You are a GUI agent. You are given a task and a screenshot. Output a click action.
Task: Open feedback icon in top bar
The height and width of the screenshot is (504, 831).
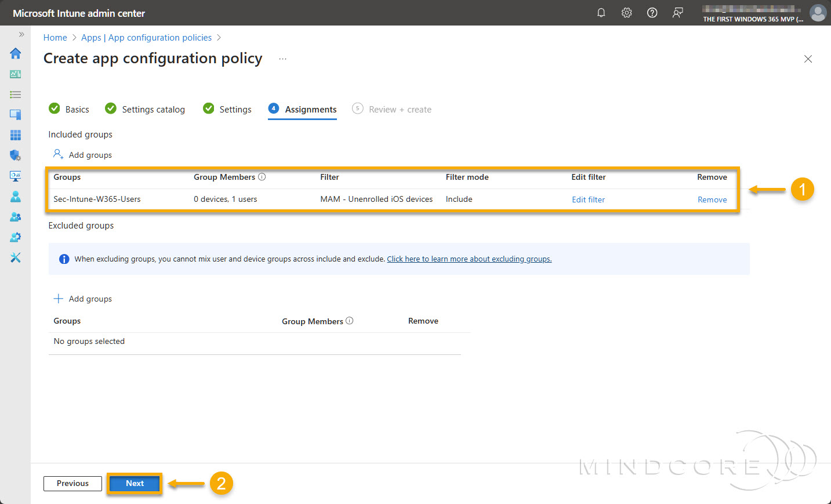click(x=678, y=13)
